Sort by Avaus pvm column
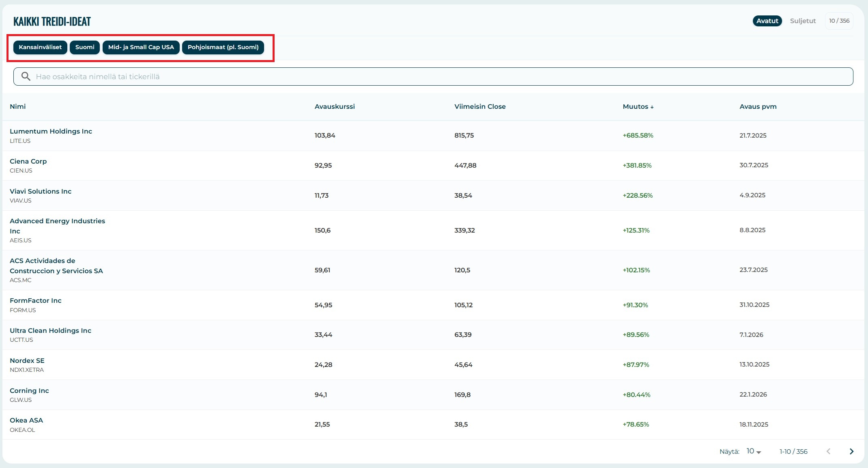868x468 pixels. 758,106
